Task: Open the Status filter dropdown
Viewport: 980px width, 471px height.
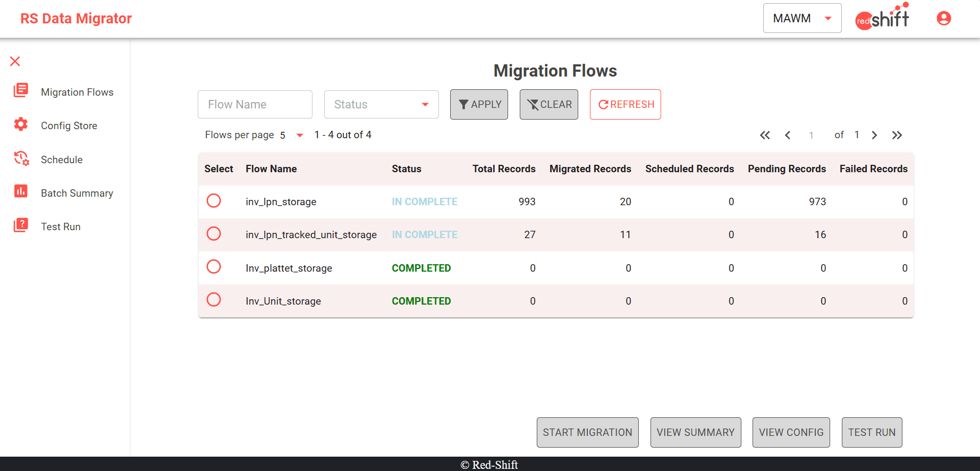Action: coord(381,105)
